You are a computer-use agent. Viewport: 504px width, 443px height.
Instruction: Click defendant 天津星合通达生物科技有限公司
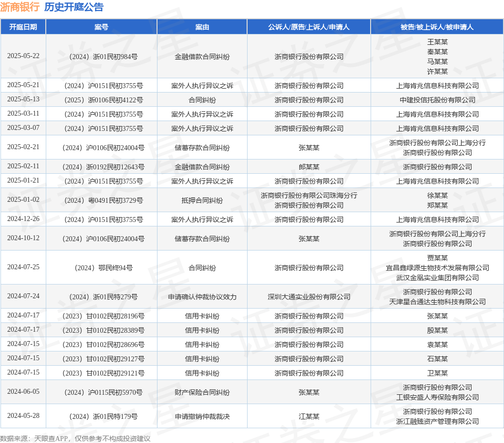click(x=437, y=302)
